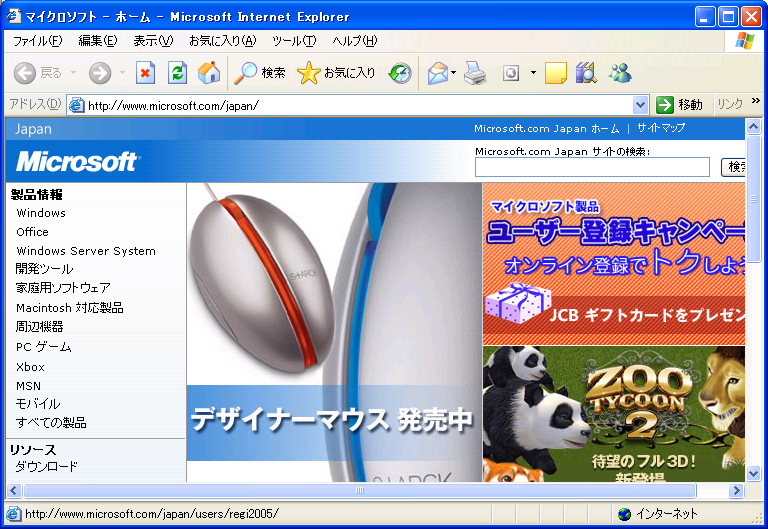Click the vertical scrollbar thumb

753,199
